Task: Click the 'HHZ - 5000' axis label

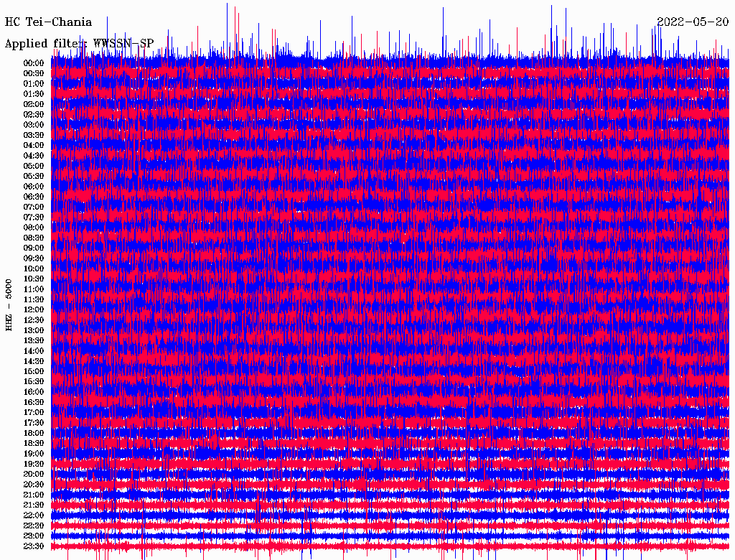Action: [x=9, y=305]
